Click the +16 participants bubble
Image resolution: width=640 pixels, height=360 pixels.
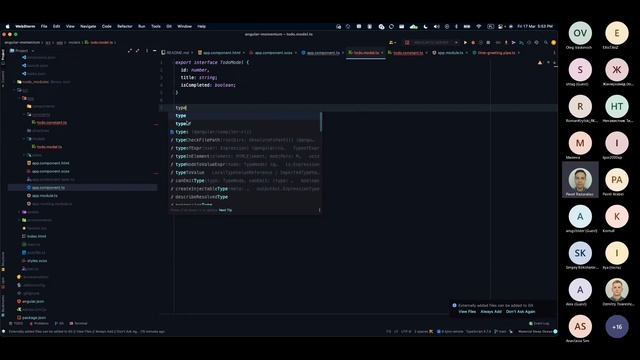(x=617, y=327)
